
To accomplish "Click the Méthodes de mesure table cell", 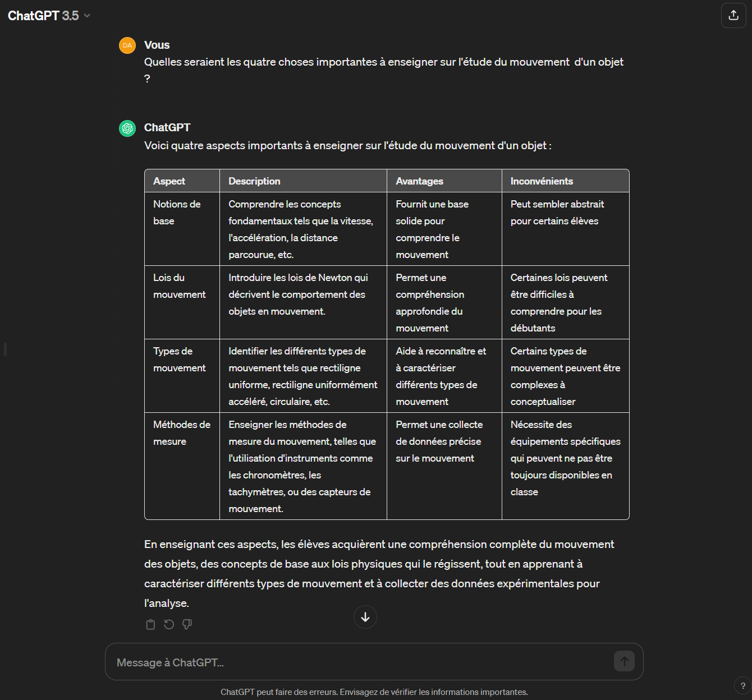I will (181, 433).
